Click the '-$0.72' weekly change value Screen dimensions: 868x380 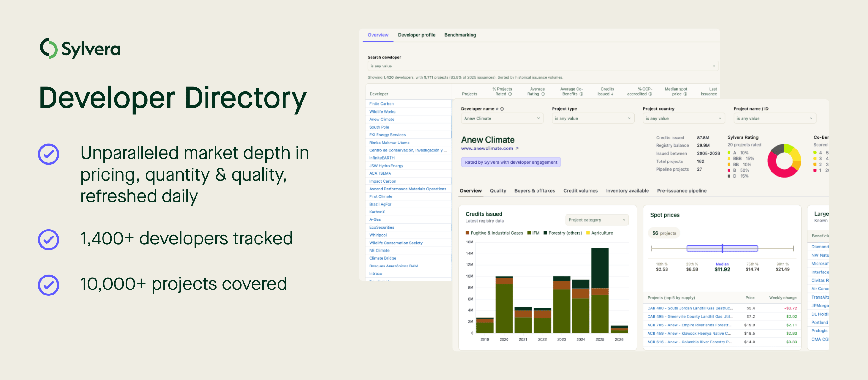790,308
